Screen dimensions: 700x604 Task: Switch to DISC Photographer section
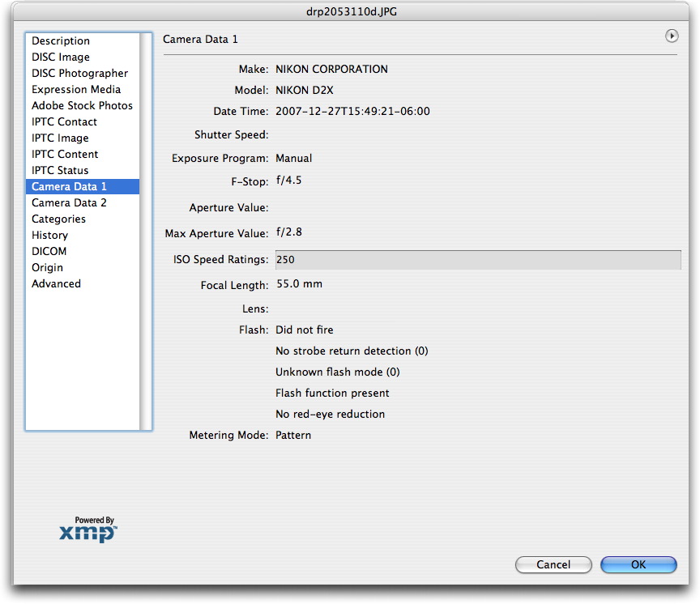click(79, 74)
